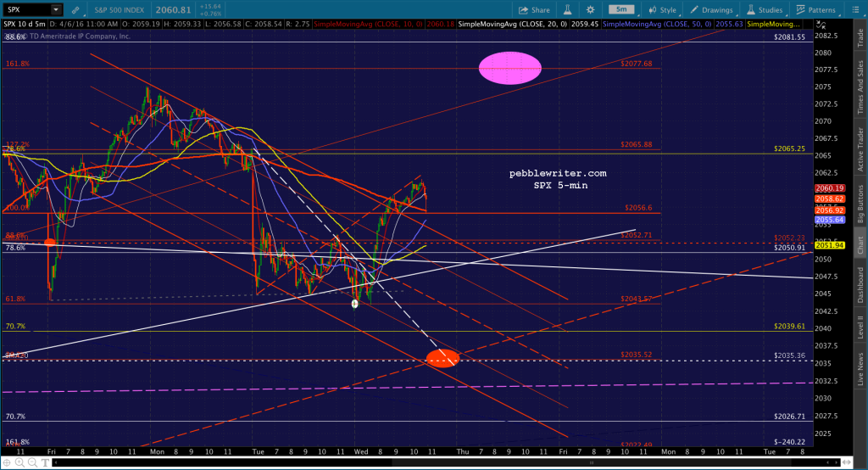Click the $2065.25 level label

789,148
